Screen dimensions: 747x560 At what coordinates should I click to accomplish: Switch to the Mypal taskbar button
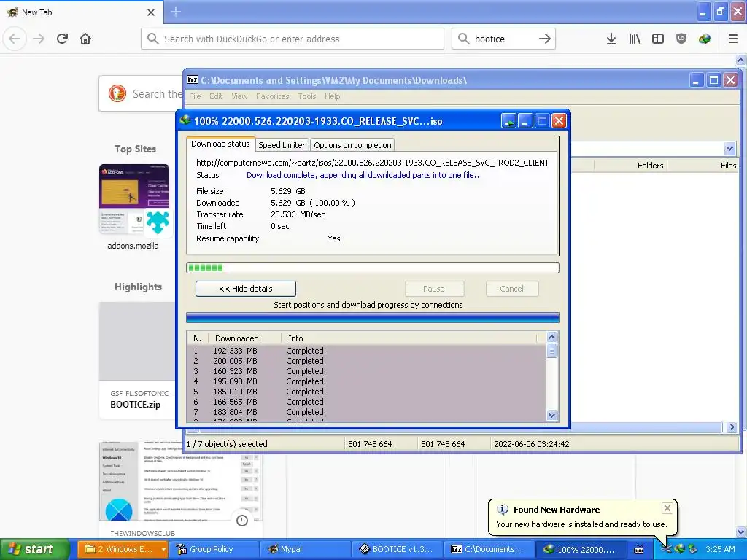305,550
